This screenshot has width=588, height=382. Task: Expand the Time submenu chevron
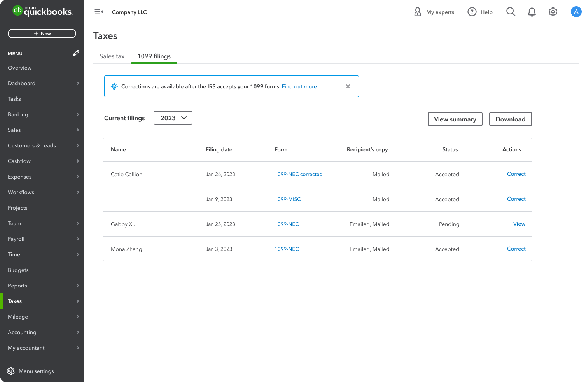pos(78,254)
